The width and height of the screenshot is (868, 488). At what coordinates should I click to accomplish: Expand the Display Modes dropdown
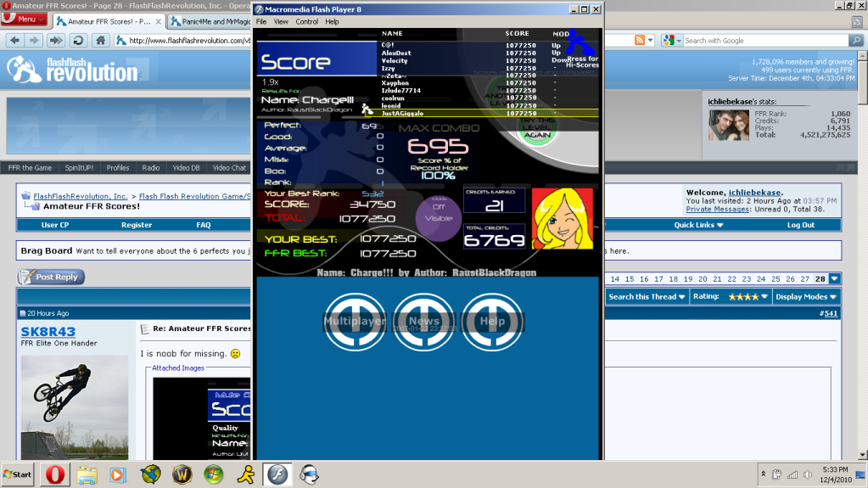(x=806, y=297)
